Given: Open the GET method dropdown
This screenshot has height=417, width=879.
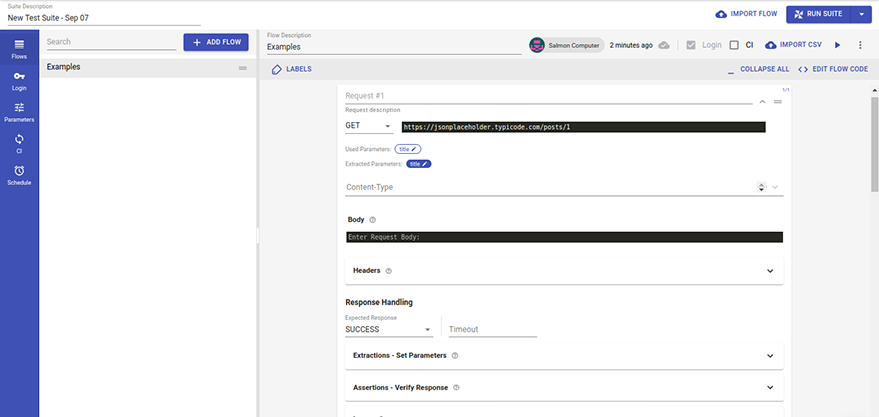Looking at the screenshot, I should pyautogui.click(x=369, y=127).
